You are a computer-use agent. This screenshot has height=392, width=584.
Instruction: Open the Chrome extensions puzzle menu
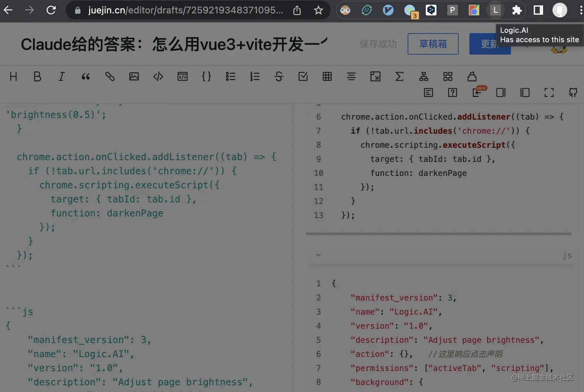(517, 10)
